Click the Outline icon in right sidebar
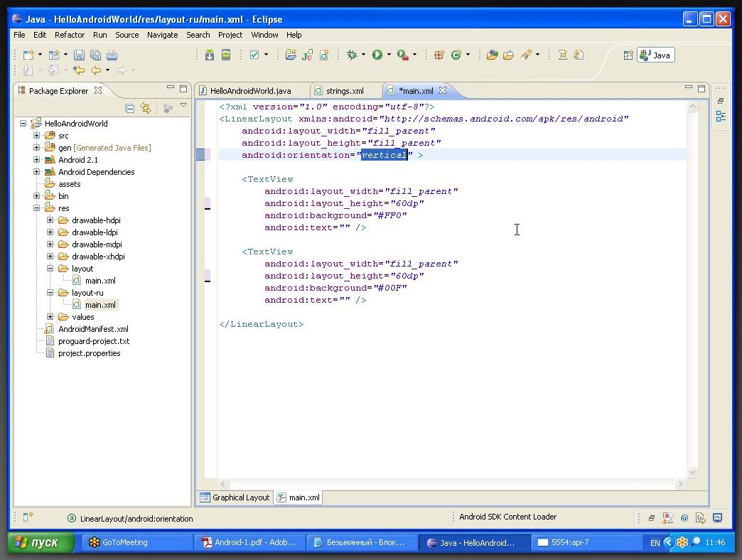Image resolution: width=742 pixels, height=560 pixels. coord(721,117)
